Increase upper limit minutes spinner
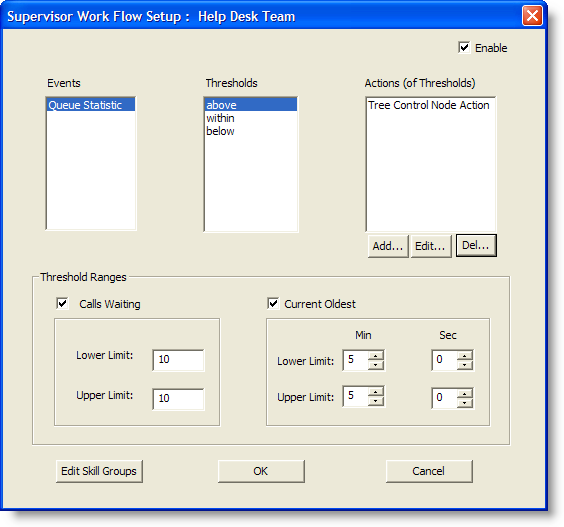564x527 pixels. (x=376, y=392)
